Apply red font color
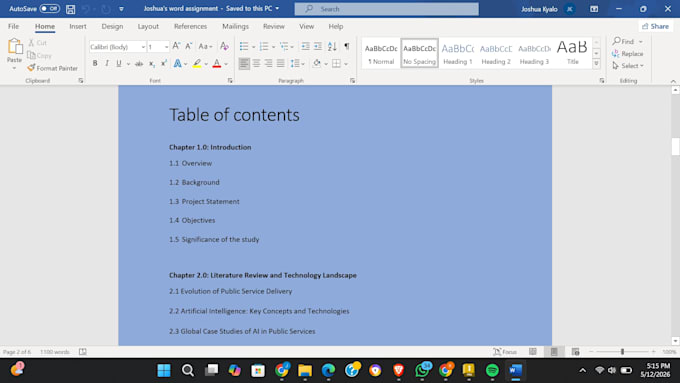680x383 pixels. [217, 64]
